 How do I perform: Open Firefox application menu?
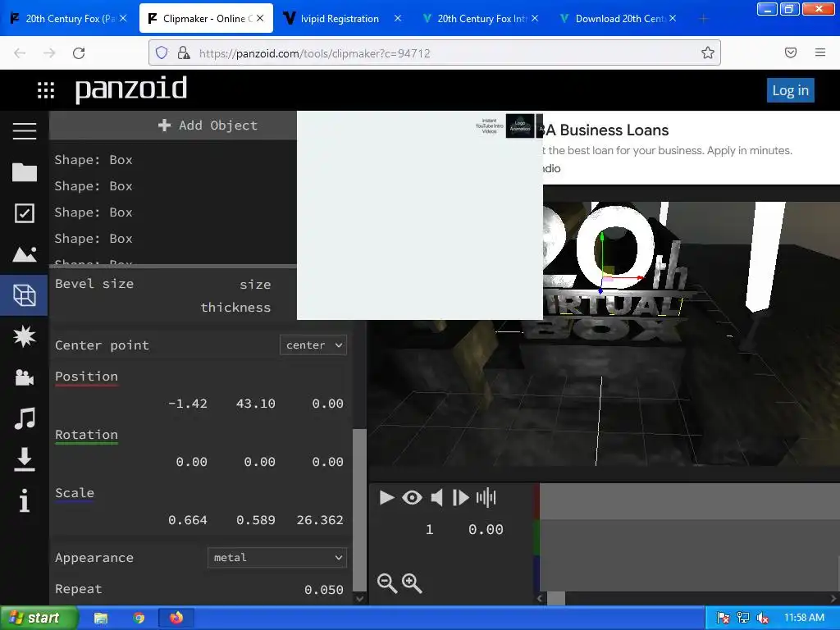point(820,52)
